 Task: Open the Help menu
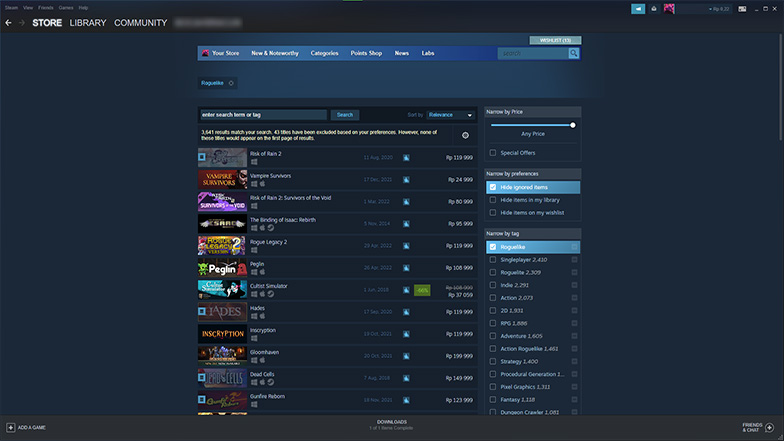[83, 8]
